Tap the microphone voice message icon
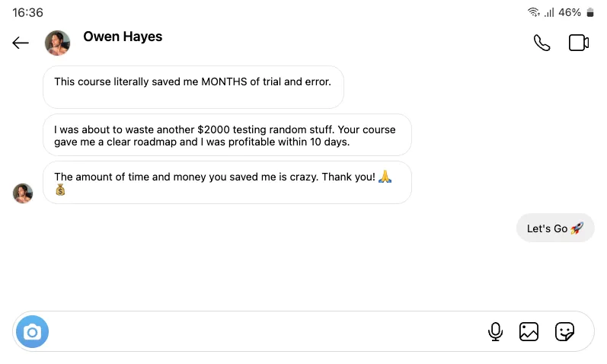The height and width of the screenshot is (364, 607). 495,332
